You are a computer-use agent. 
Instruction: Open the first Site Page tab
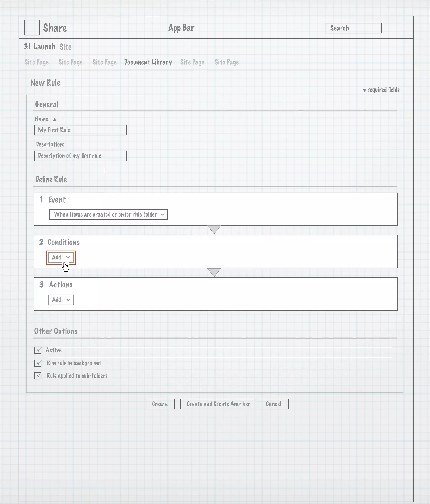click(x=37, y=62)
